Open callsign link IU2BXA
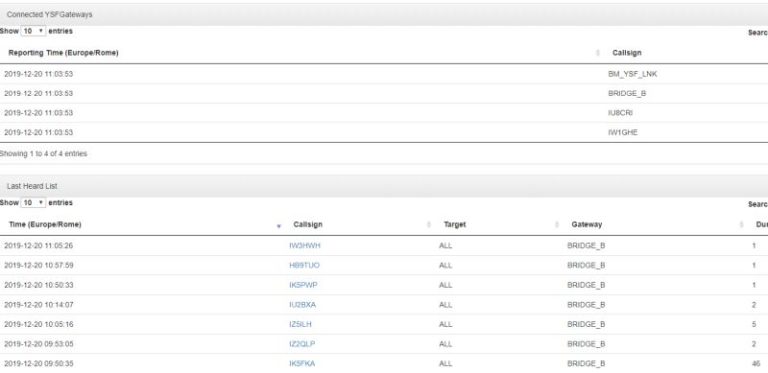This screenshot has width=768, height=373. 302,304
